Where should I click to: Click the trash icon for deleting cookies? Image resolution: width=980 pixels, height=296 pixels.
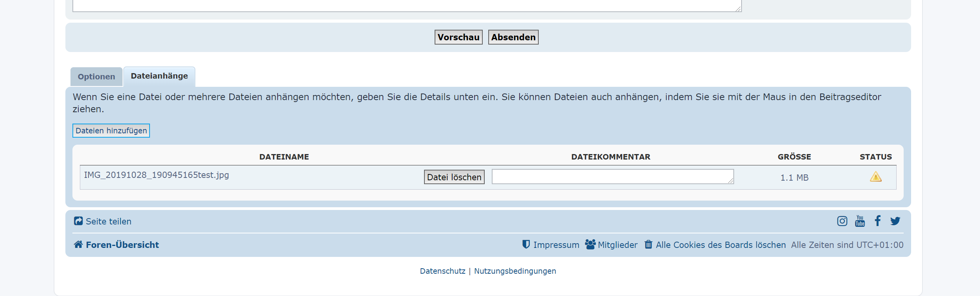[x=648, y=245]
